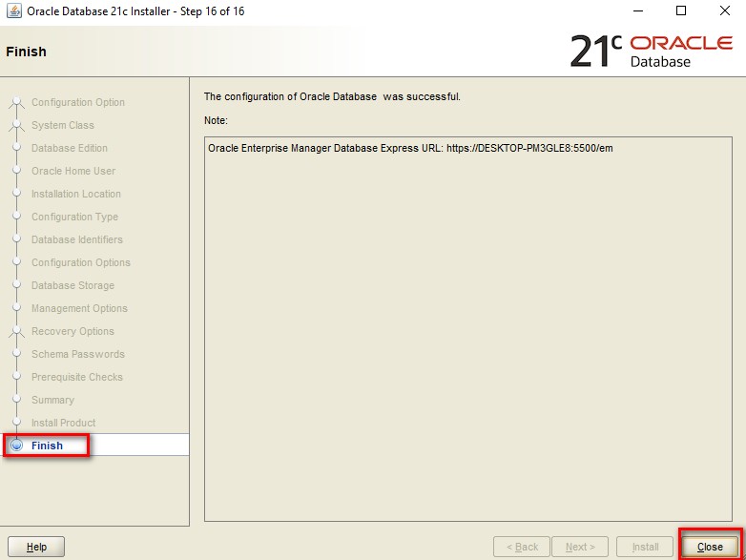Select the Database Edition step
The image size is (746, 560).
click(x=70, y=148)
